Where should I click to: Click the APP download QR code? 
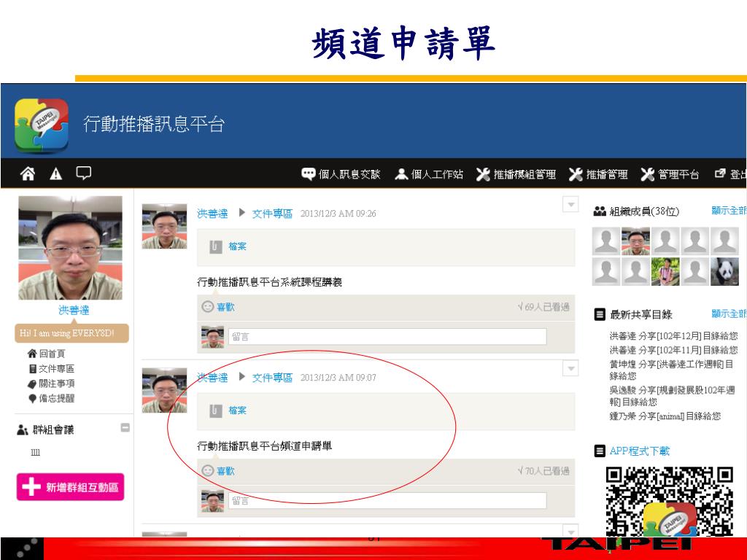coord(670,502)
